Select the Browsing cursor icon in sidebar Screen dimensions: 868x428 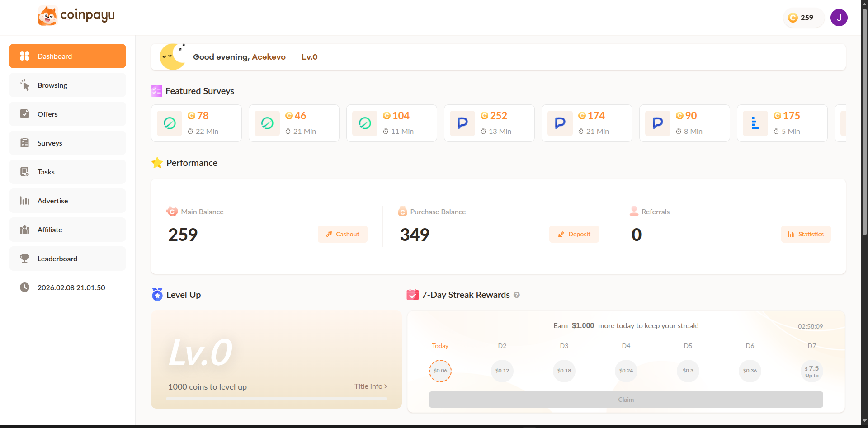coord(25,85)
